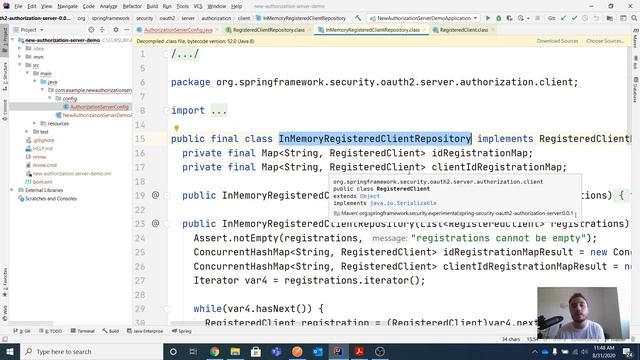Open the project structure folder icon
Viewport: 640px width, 360px height.
[x=609, y=18]
